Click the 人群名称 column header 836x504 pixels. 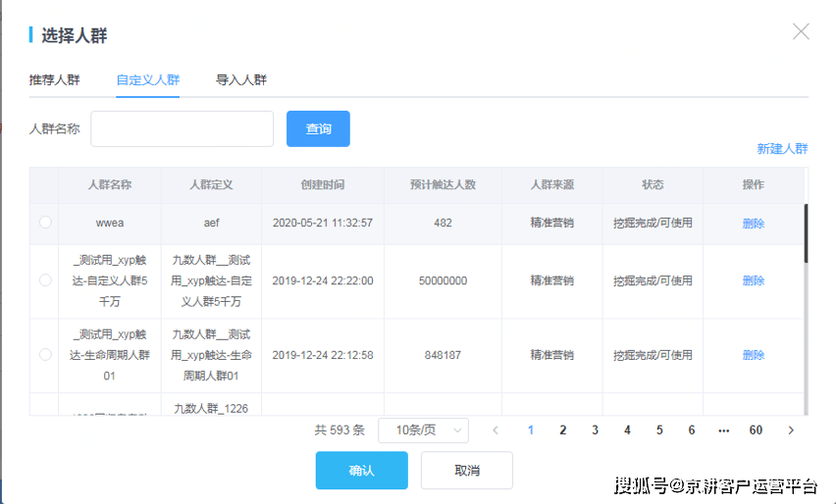(x=110, y=185)
